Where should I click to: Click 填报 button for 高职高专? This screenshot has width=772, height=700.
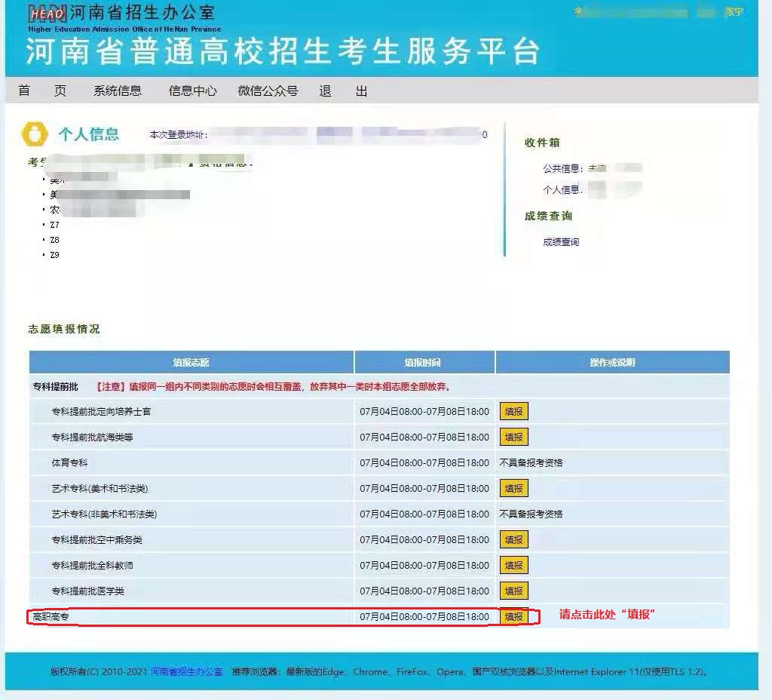point(513,616)
